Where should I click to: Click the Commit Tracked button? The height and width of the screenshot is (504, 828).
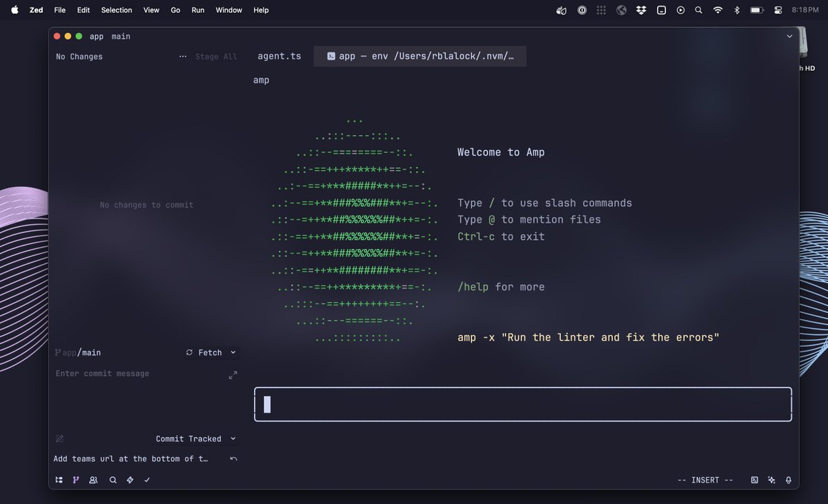point(188,439)
